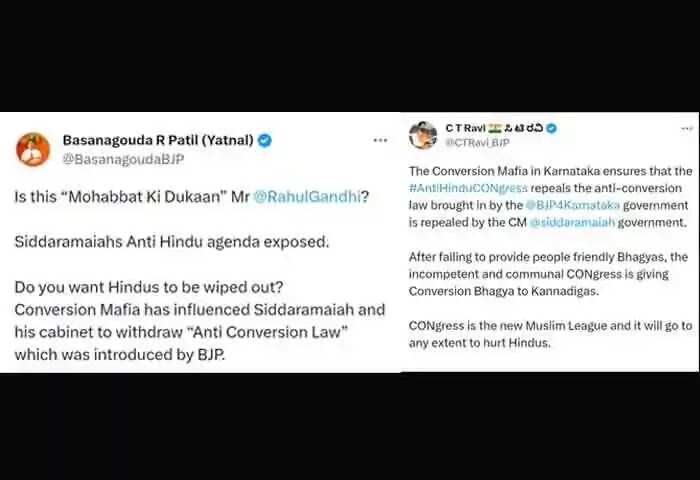700x480 pixels.
Task: Open the @BasanagoudaBJP handle
Action: pos(123,159)
